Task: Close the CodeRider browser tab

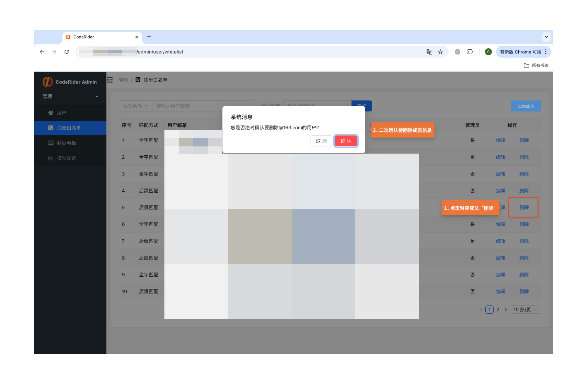Action: [137, 37]
